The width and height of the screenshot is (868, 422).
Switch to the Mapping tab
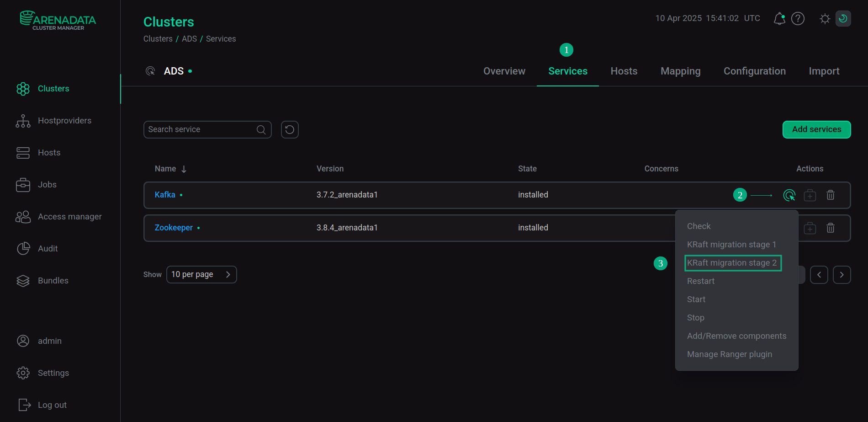pyautogui.click(x=681, y=71)
